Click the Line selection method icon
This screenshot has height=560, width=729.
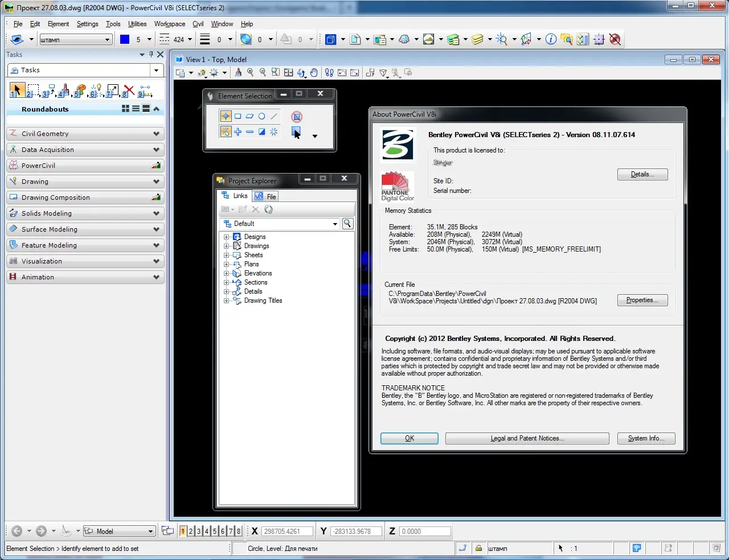click(274, 116)
